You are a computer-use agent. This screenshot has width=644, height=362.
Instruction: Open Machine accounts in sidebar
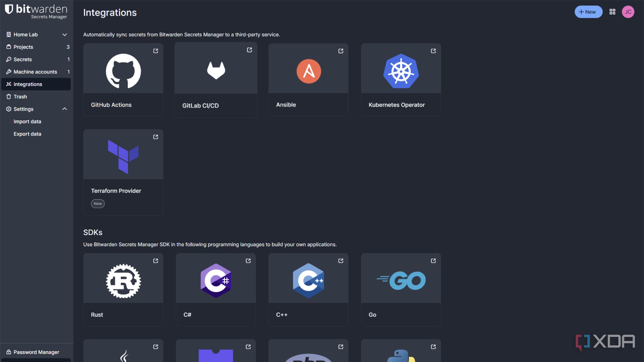(x=35, y=72)
